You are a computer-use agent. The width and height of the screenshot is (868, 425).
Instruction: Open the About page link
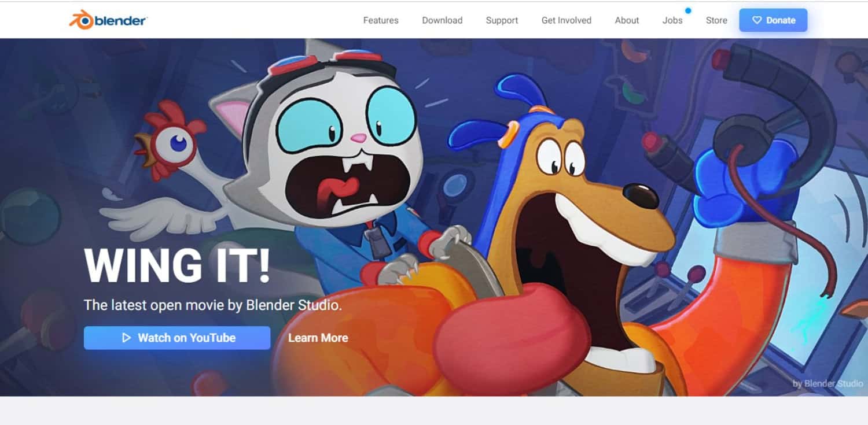pyautogui.click(x=627, y=20)
